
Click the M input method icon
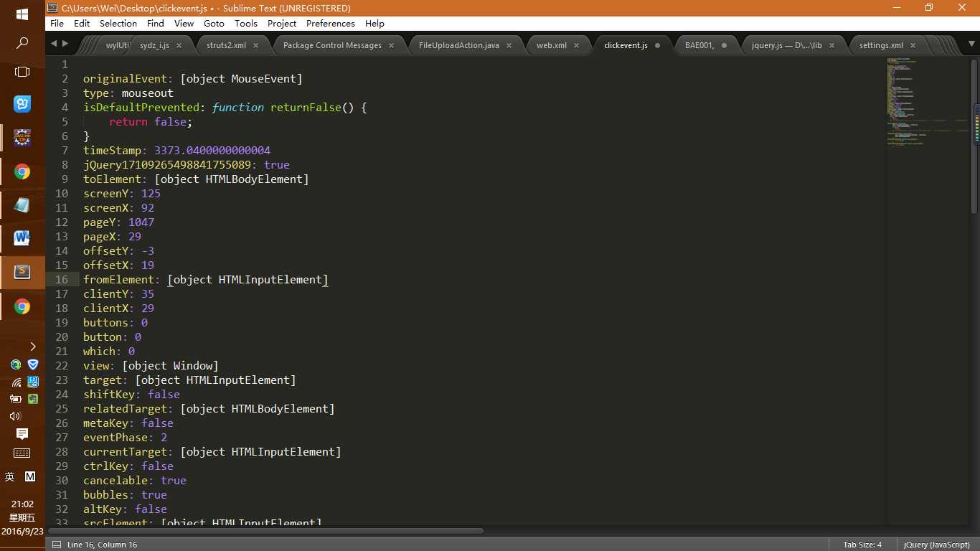click(x=30, y=476)
